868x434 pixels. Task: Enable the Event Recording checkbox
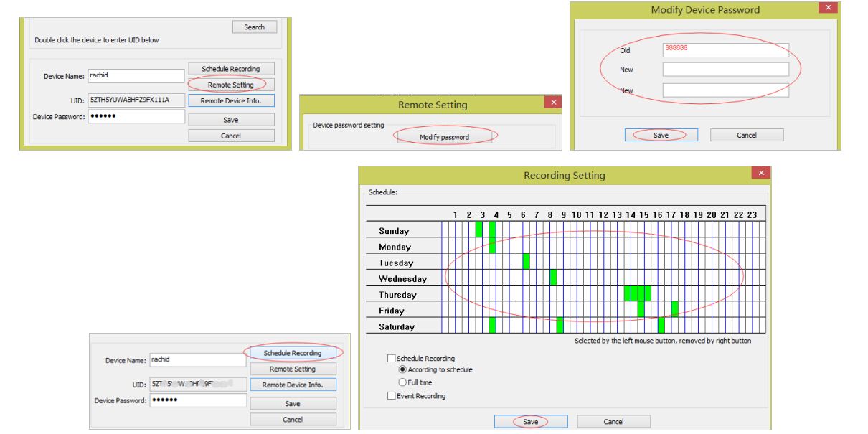(391, 395)
